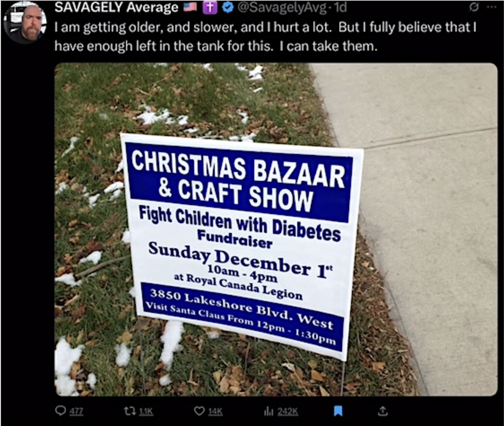Enlarge the Christmas Bazaar sign photo

coord(276,229)
